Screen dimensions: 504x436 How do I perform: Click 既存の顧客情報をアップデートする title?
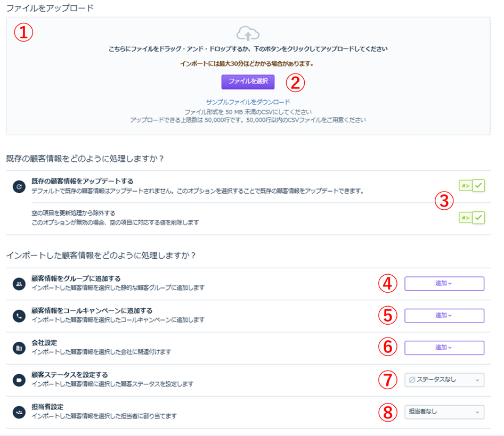[82, 181]
